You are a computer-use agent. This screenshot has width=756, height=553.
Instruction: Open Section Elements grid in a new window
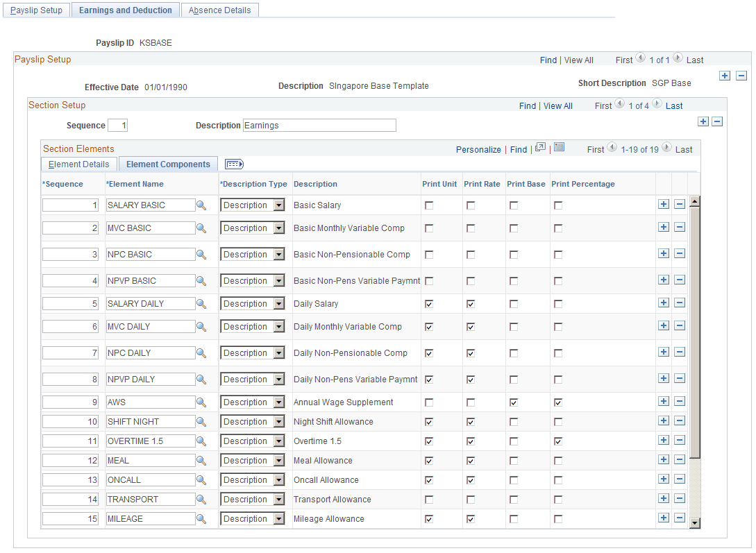(542, 148)
